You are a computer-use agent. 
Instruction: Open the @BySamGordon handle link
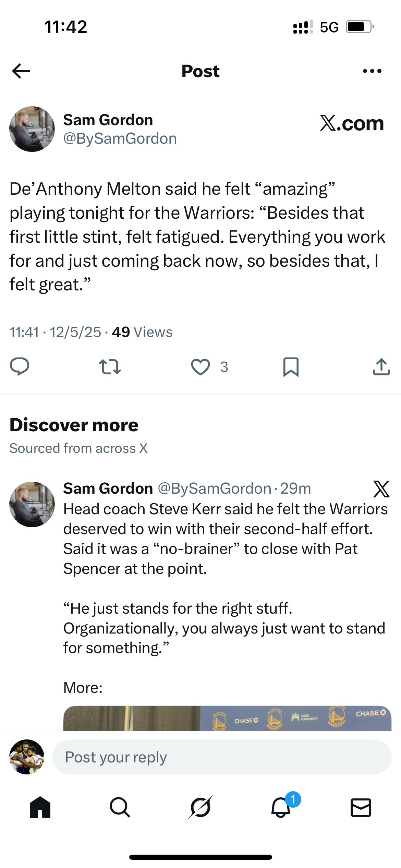coord(120,139)
